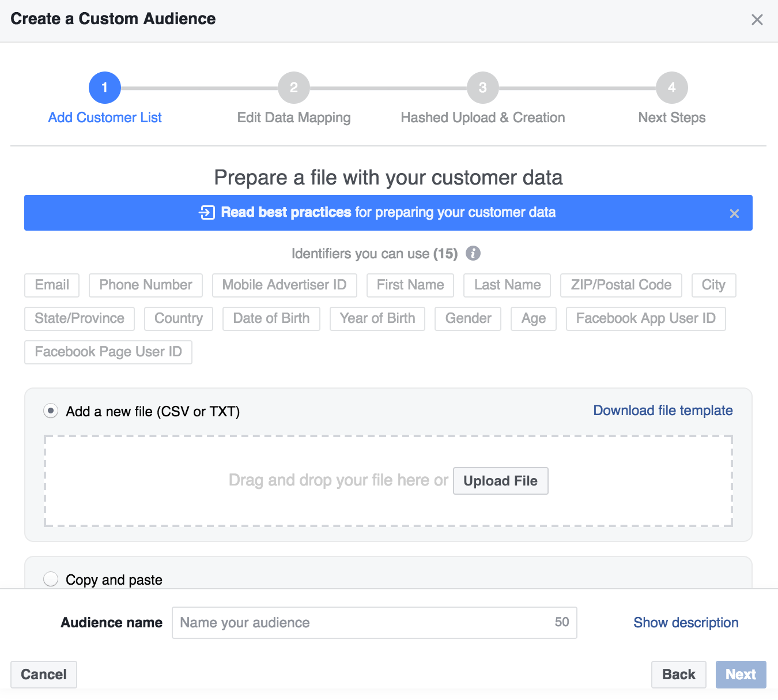The image size is (778, 700).
Task: Click the State/Province identifier tag
Action: [x=80, y=319]
